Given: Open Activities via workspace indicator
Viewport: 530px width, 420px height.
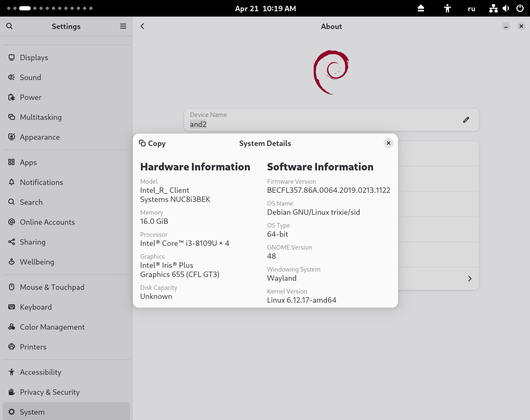Looking at the screenshot, I should pos(50,8).
